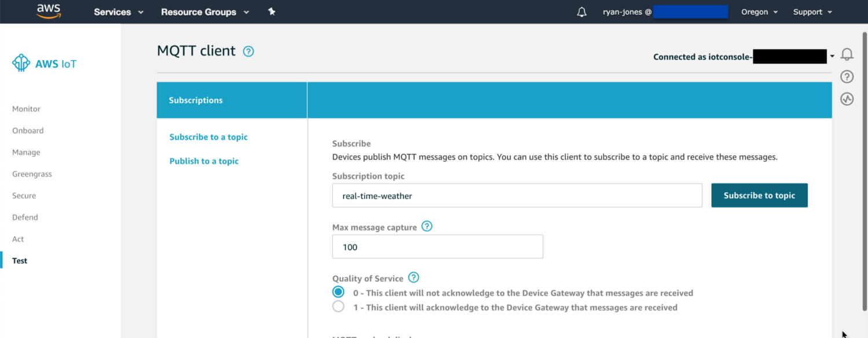868x338 pixels.
Task: Open the Oregon region selector
Action: pyautogui.click(x=759, y=12)
